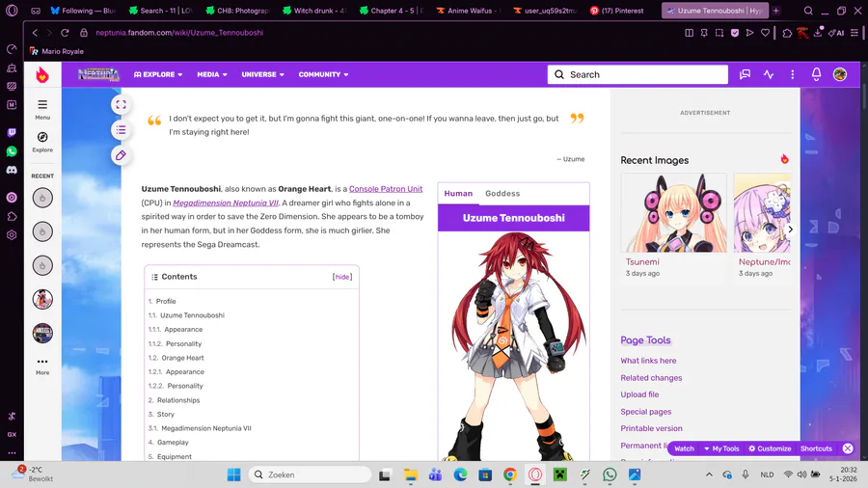Open WhatsApp in Opera GX sidebar
Image resolution: width=868 pixels, height=488 pixels.
12,151
